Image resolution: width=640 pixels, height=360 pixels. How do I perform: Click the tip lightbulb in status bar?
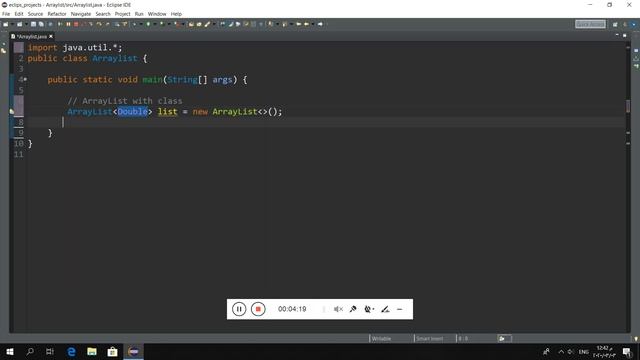[636, 338]
